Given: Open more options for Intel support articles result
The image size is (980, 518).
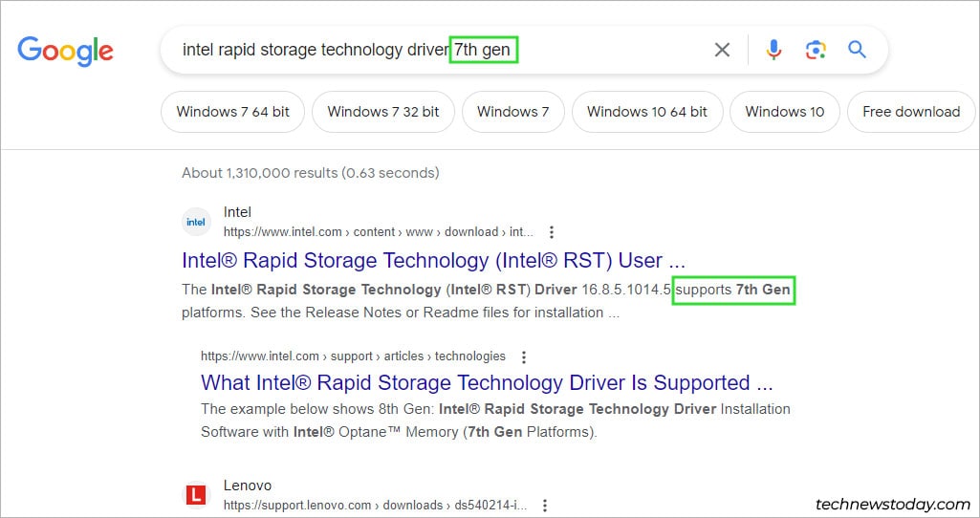Looking at the screenshot, I should click(x=524, y=356).
